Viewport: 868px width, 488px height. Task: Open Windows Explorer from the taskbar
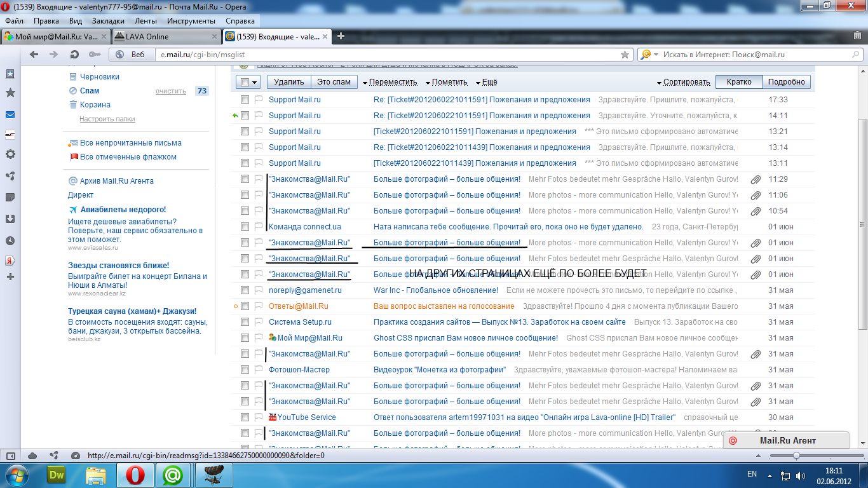click(96, 475)
